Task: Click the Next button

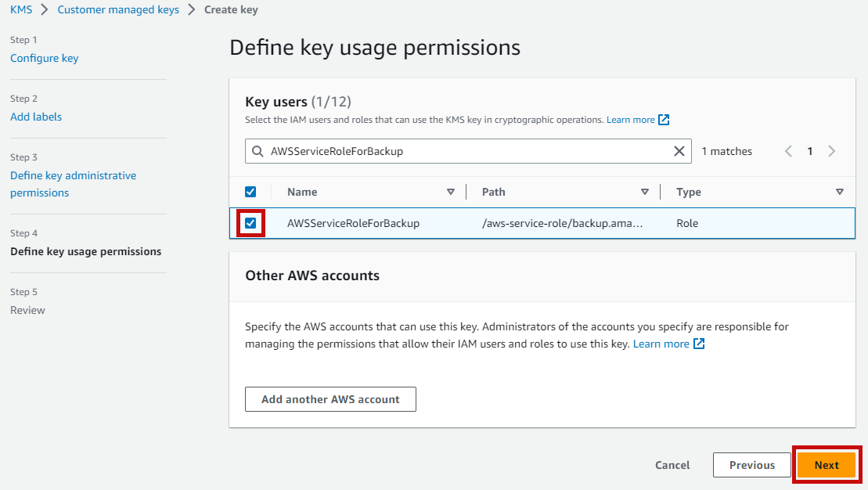Action: click(827, 465)
